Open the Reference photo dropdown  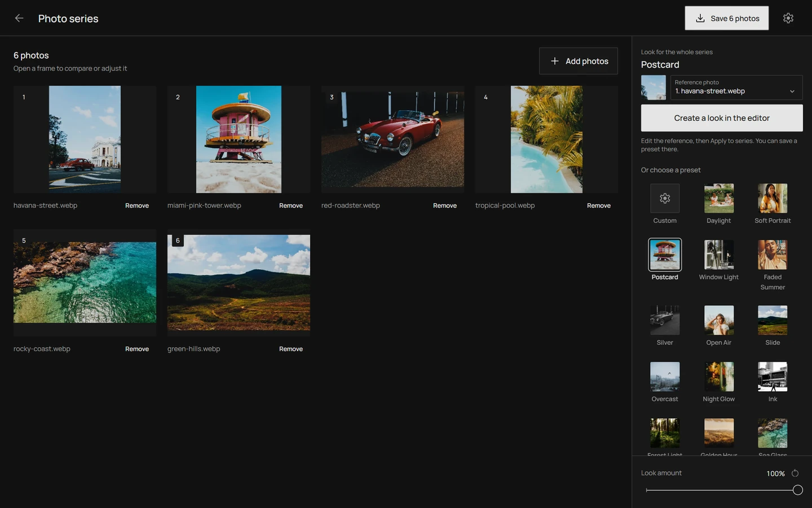pyautogui.click(x=736, y=87)
